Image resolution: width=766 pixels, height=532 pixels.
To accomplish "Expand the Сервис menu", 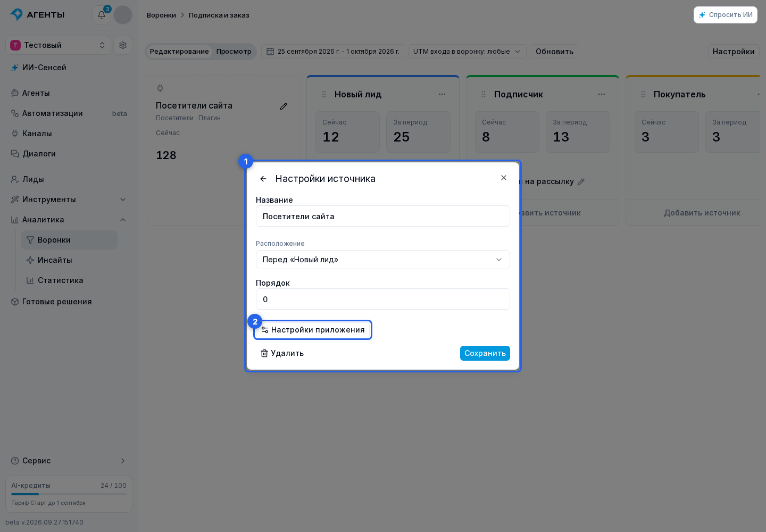I will [x=69, y=461].
